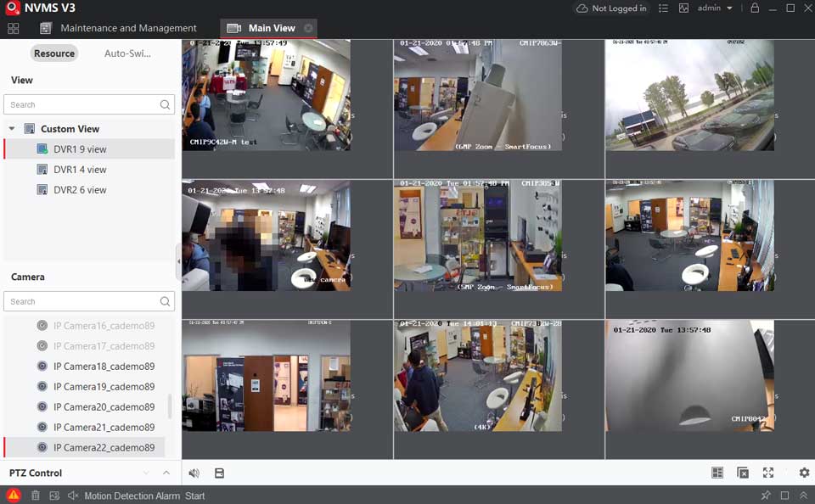Enter full screen mode
The image size is (815, 504).
point(768,473)
